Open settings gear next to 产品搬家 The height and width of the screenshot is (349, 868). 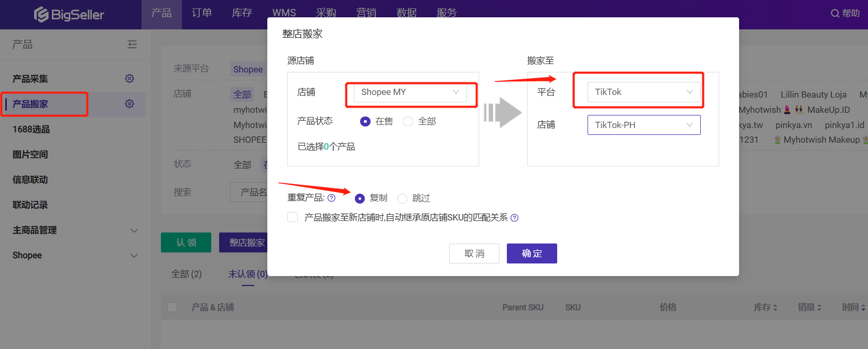click(x=129, y=104)
